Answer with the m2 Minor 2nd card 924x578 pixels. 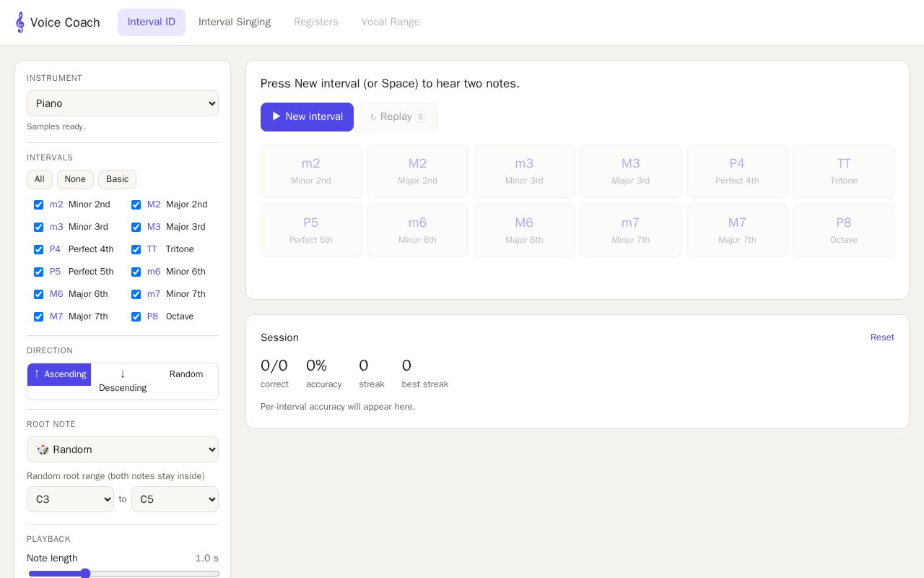pos(311,171)
